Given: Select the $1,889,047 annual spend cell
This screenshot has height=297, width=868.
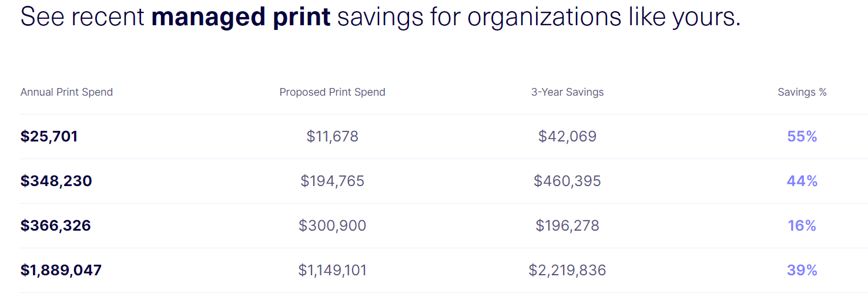Looking at the screenshot, I should click(61, 271).
